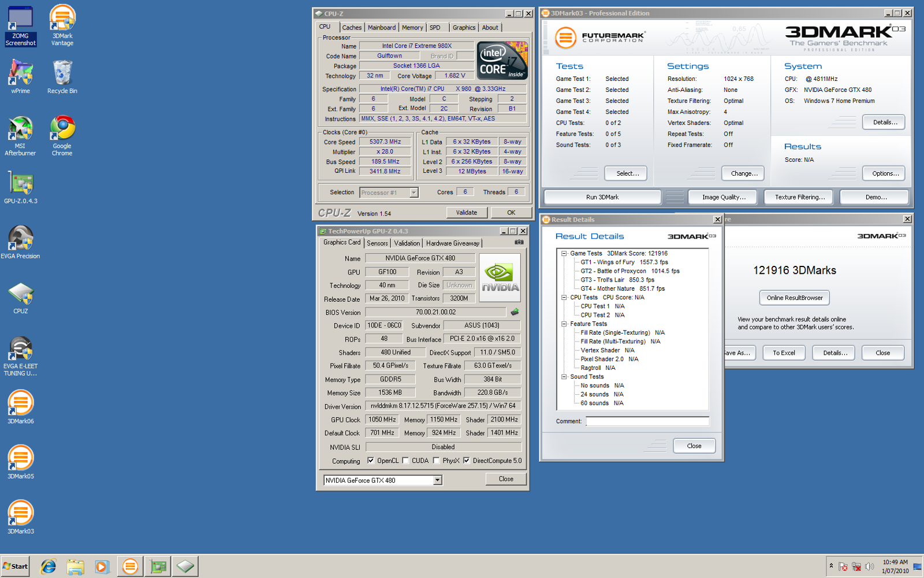924x578 pixels.
Task: Collapse the Game Tests tree node
Action: (564, 253)
